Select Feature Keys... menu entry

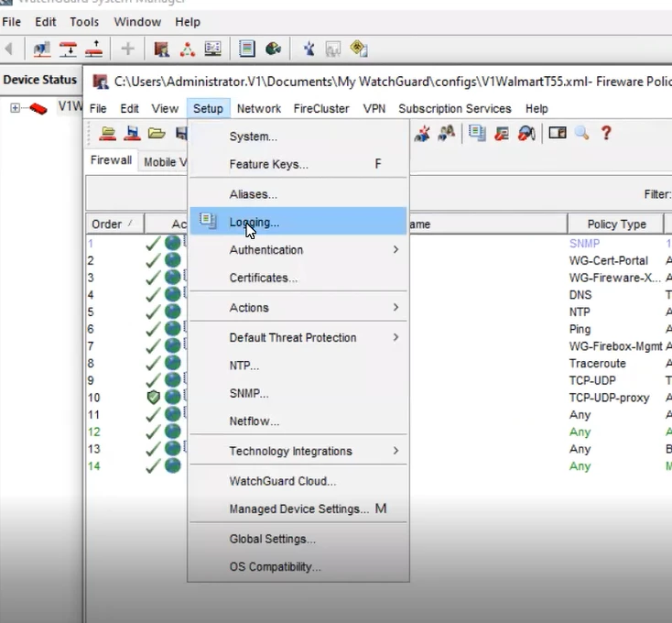[x=298, y=164]
